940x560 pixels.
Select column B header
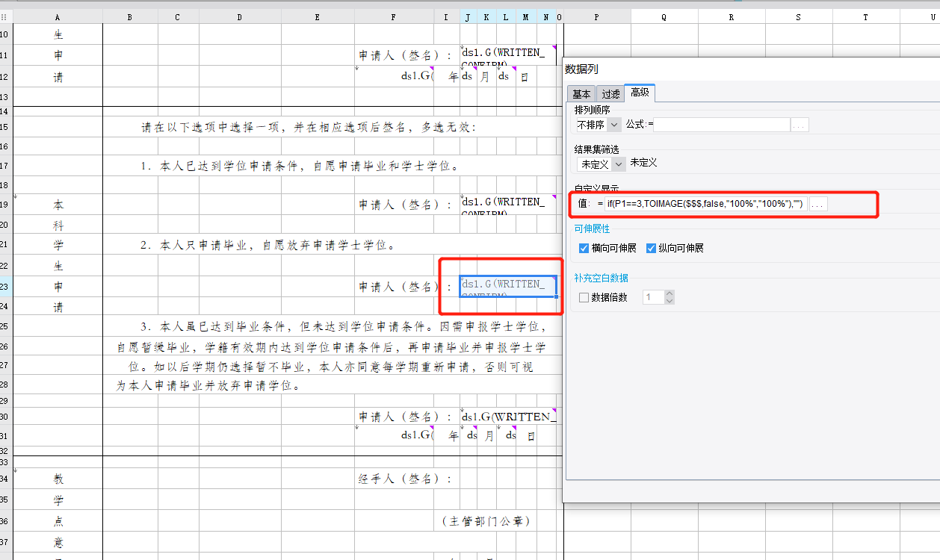pos(130,16)
